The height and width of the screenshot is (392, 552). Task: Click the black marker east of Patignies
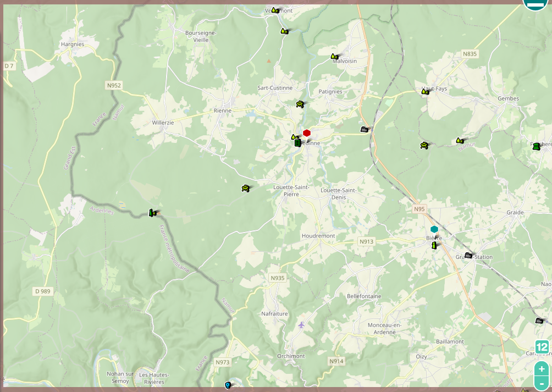[363, 129]
